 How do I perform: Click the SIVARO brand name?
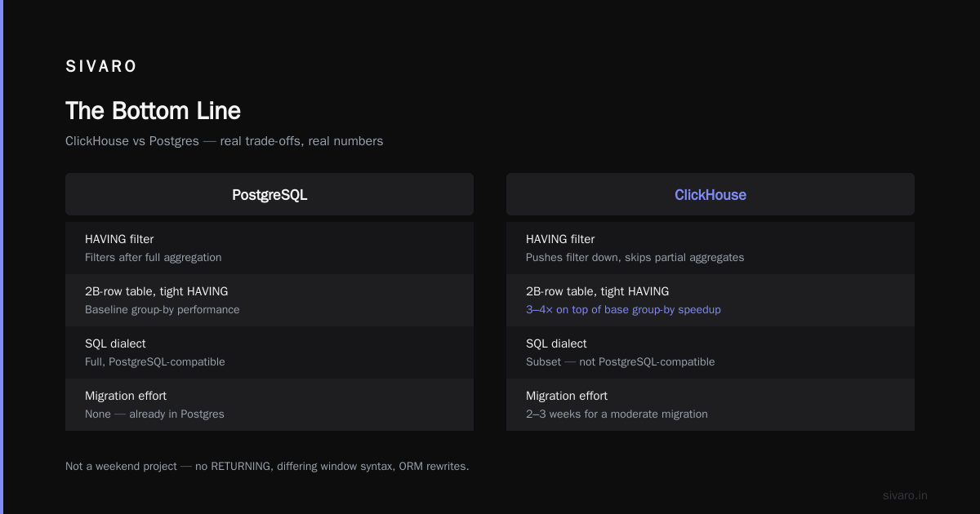[x=101, y=67]
